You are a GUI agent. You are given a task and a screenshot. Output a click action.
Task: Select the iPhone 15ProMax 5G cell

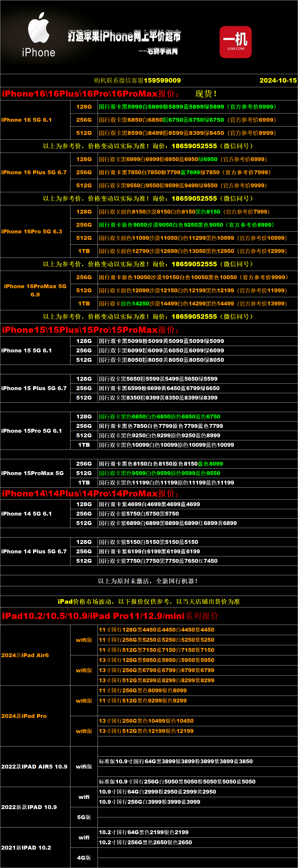coord(35,473)
